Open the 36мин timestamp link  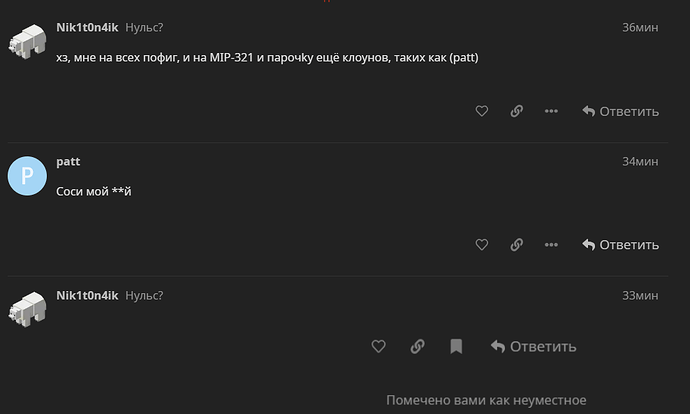point(640,27)
